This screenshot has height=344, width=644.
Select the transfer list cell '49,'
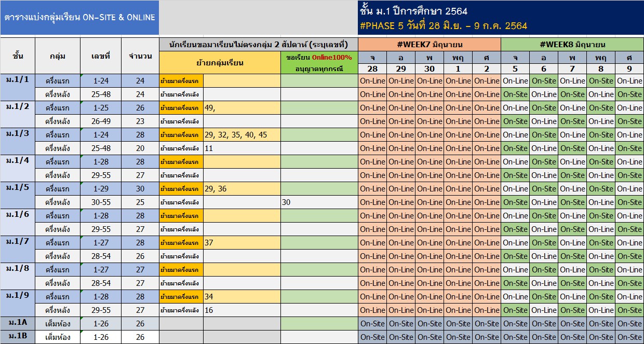point(242,108)
